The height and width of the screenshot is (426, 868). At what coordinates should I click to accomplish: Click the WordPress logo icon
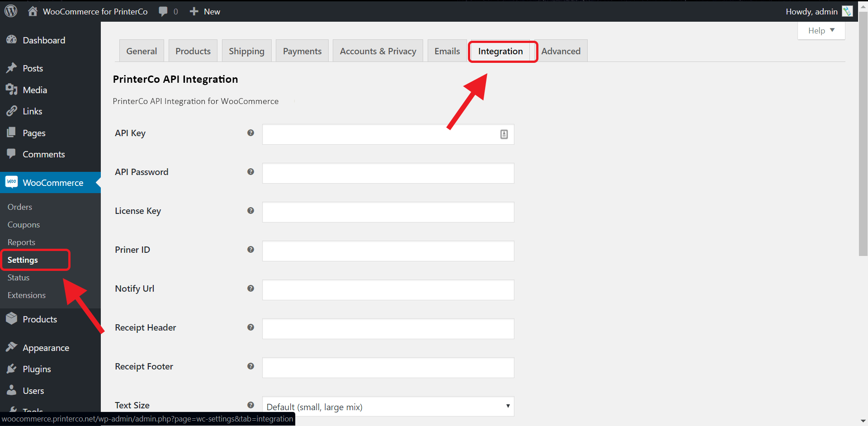point(11,11)
